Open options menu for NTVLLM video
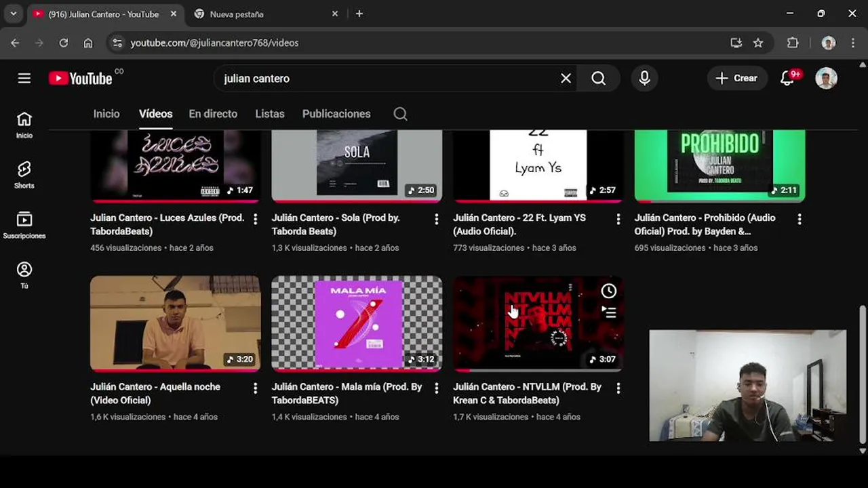Viewport: 868px width, 488px height. 618,388
